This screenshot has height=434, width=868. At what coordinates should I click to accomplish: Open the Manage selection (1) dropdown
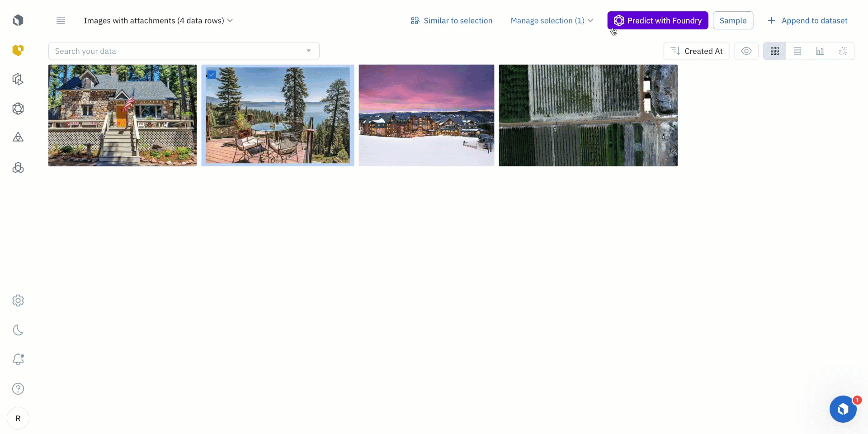[x=552, y=21]
